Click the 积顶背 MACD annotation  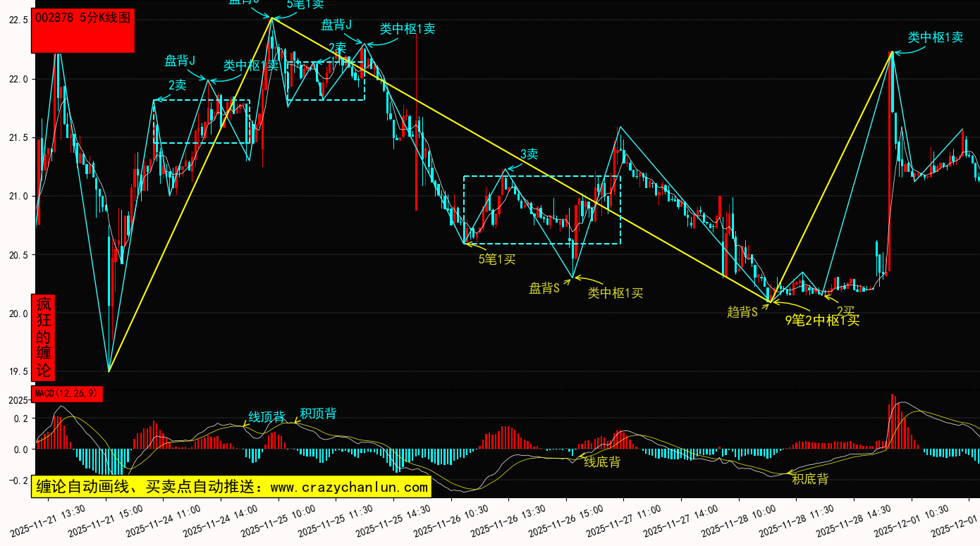[x=318, y=414]
